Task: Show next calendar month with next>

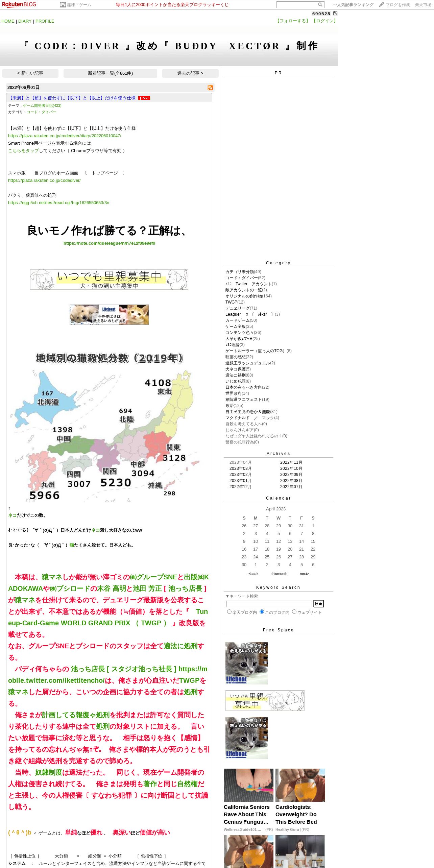Action: 304,574
